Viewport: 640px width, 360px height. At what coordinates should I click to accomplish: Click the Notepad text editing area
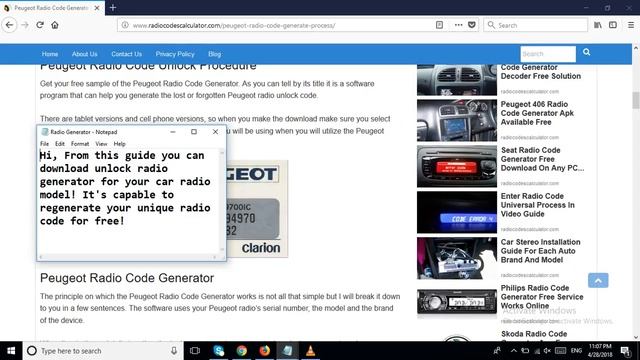point(129,202)
